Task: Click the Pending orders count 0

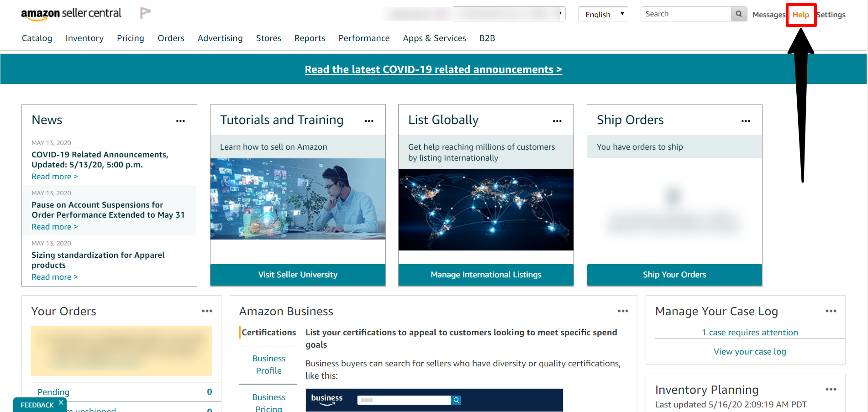Action: (x=210, y=392)
